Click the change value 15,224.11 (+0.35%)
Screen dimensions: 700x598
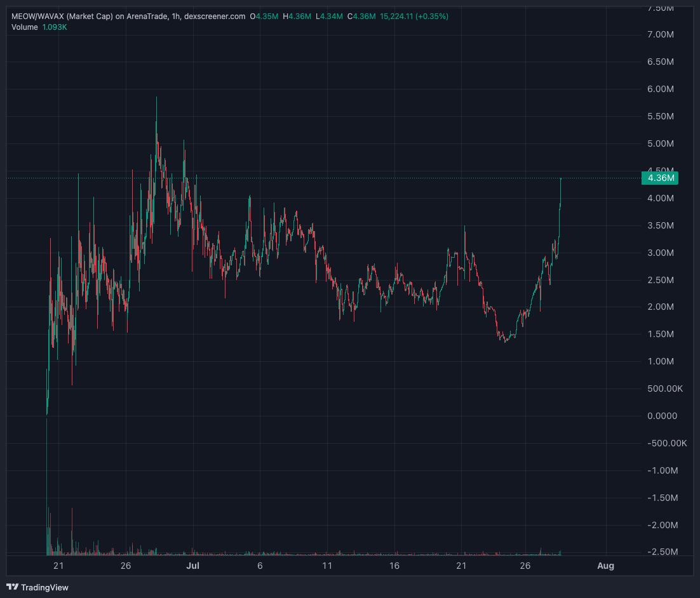tap(414, 17)
